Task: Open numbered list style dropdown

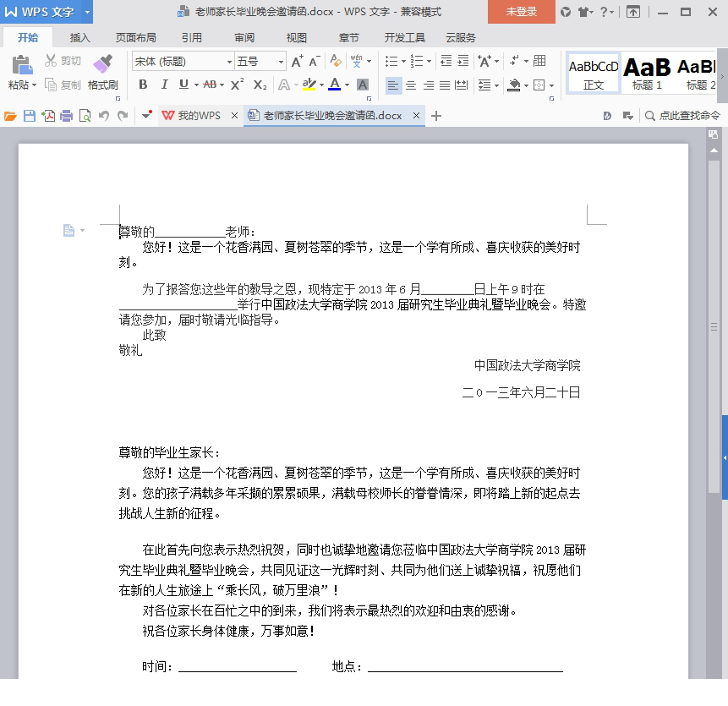Action: 429,61
